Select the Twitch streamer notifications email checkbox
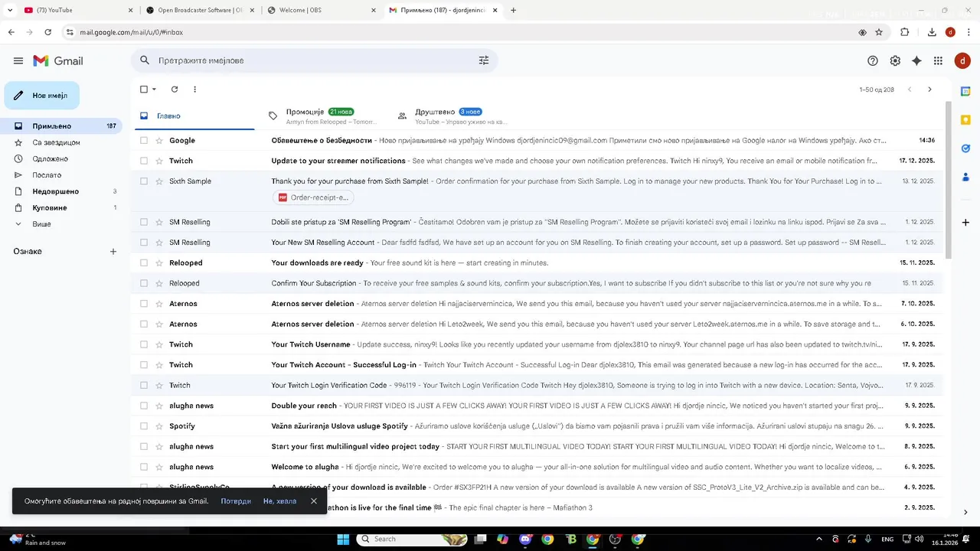Viewport: 980px width, 551px height. tap(143, 161)
